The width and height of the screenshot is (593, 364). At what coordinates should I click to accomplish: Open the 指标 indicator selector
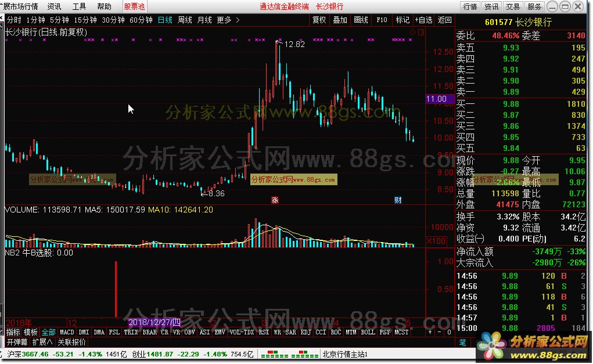coord(13,332)
